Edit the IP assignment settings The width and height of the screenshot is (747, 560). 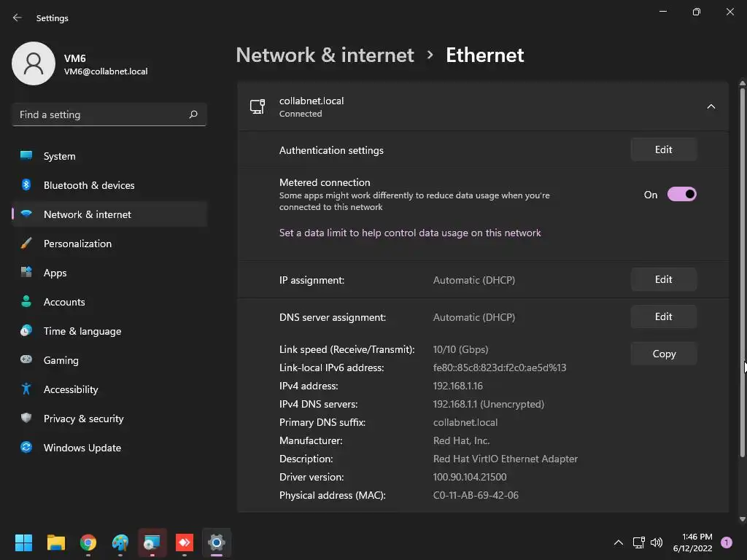point(663,279)
